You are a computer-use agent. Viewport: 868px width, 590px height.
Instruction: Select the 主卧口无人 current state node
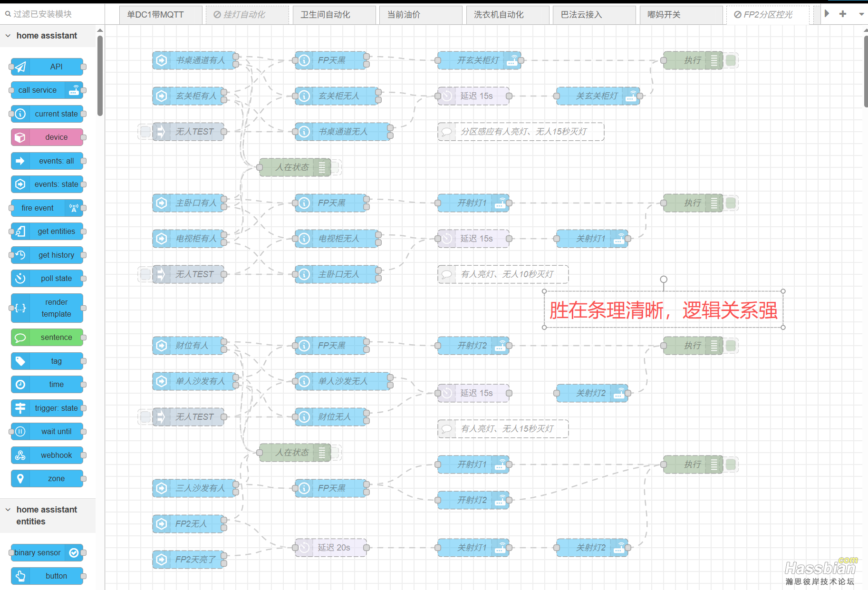click(337, 274)
